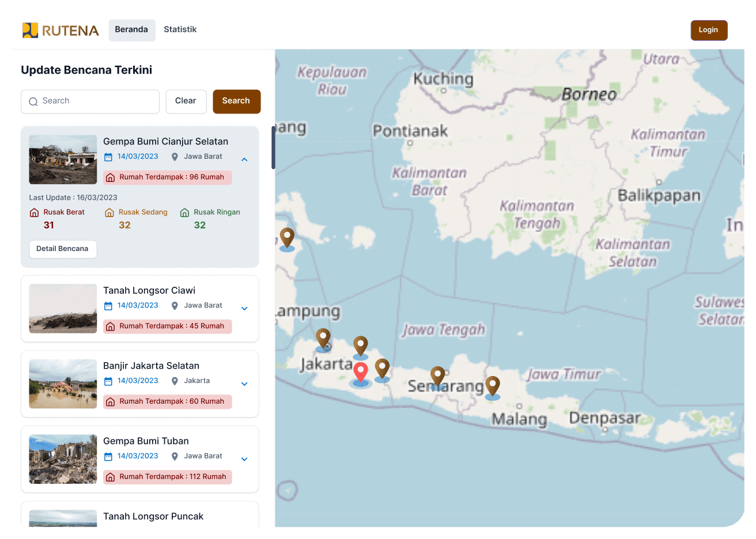Click the Rusak Sedang house icon
Viewport: 756px width, 539px height.
click(x=109, y=212)
